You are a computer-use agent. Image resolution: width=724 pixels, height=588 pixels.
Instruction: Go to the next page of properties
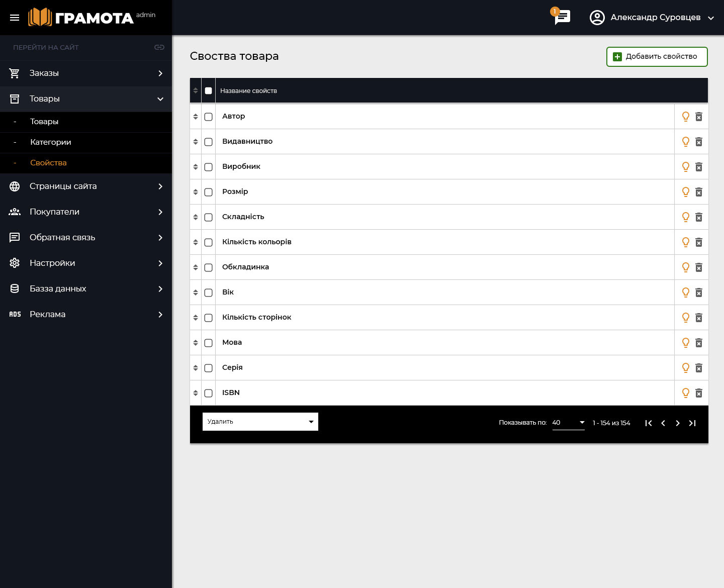pyautogui.click(x=678, y=423)
